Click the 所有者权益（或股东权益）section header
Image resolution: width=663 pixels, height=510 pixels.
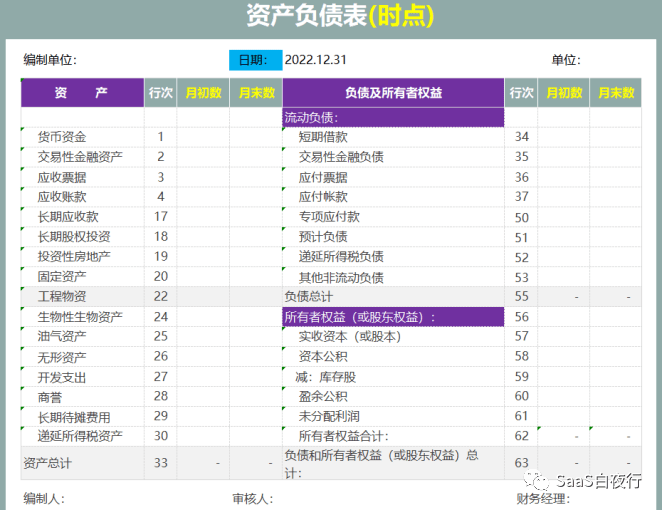pos(393,317)
